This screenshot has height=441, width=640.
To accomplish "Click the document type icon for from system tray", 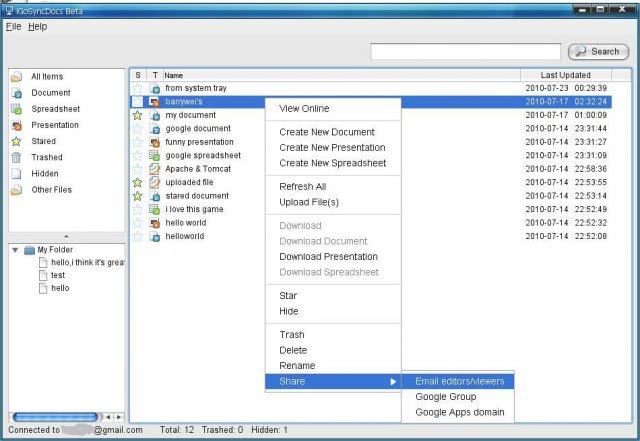I will (155, 88).
